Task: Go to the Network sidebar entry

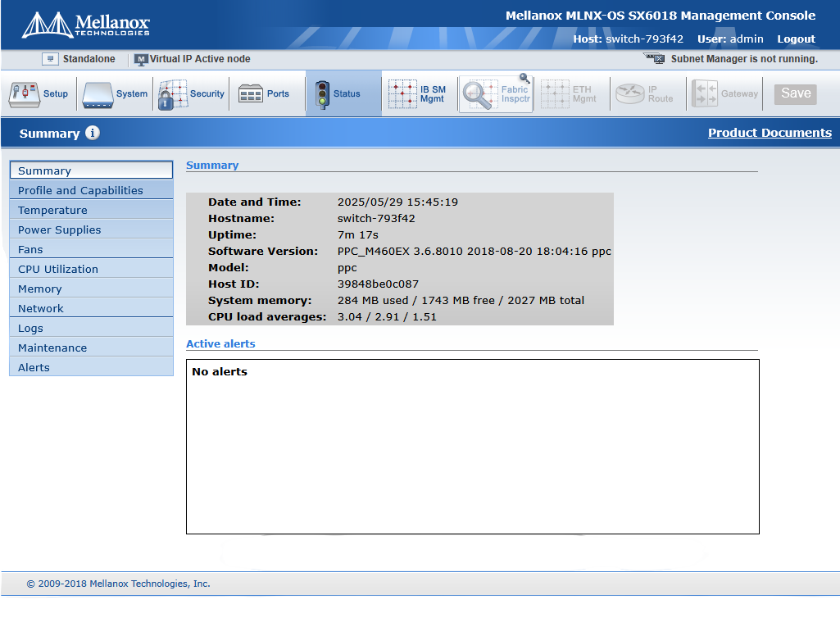Action: 91,308
